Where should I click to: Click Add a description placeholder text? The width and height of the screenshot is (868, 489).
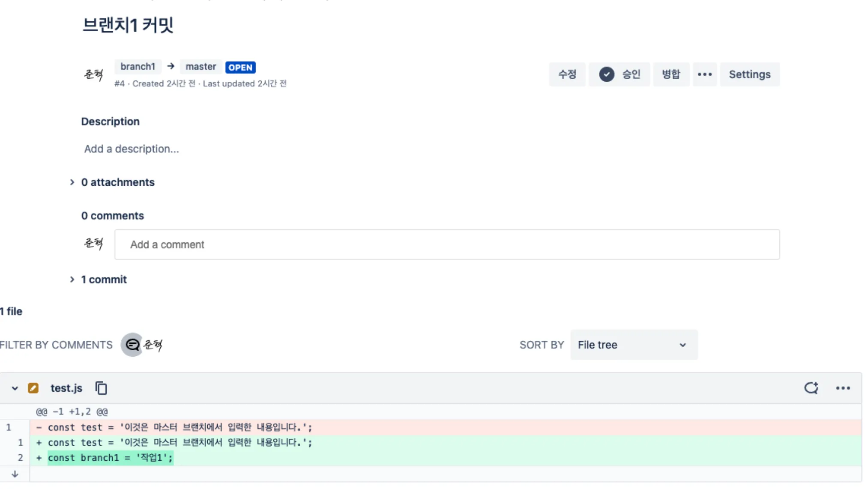point(132,149)
